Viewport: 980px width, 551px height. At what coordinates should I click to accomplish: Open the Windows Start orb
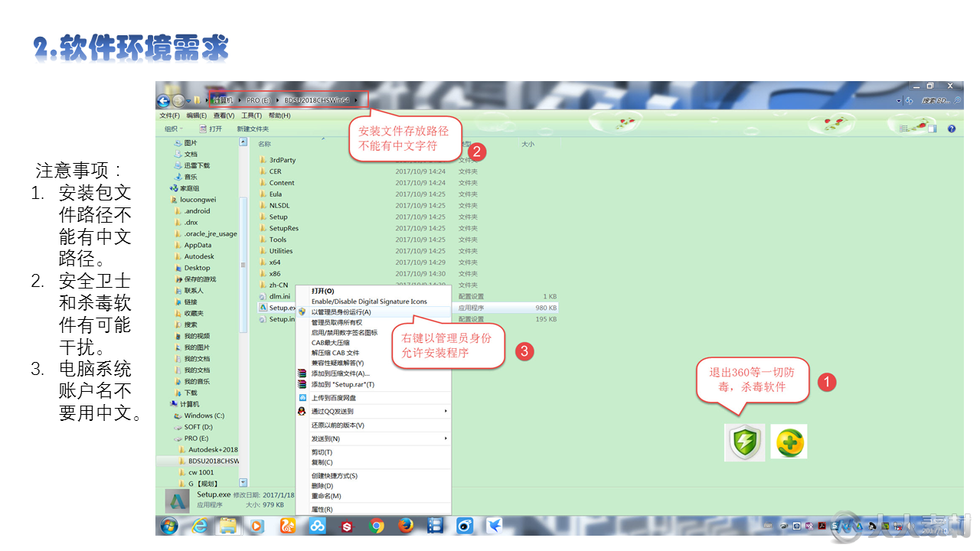(x=168, y=526)
